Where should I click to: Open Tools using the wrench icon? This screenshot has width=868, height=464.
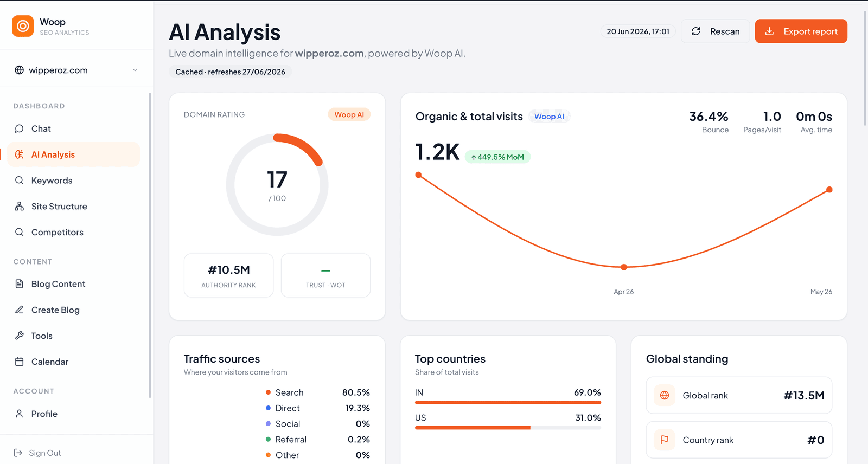(20, 336)
